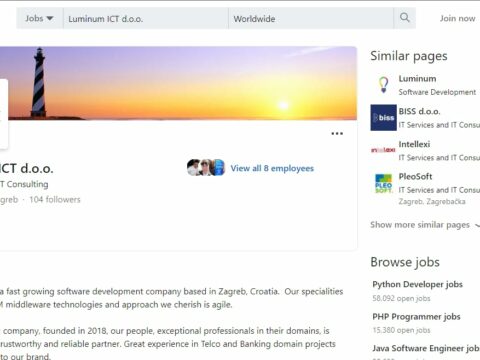
Task: Click the Worldwide location field
Action: (x=311, y=19)
